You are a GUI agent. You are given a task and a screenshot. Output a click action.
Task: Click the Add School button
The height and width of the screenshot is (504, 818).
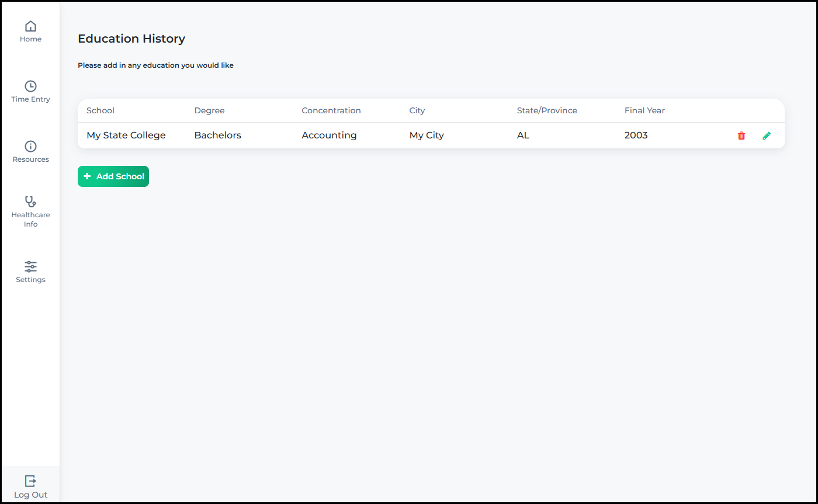[113, 176]
